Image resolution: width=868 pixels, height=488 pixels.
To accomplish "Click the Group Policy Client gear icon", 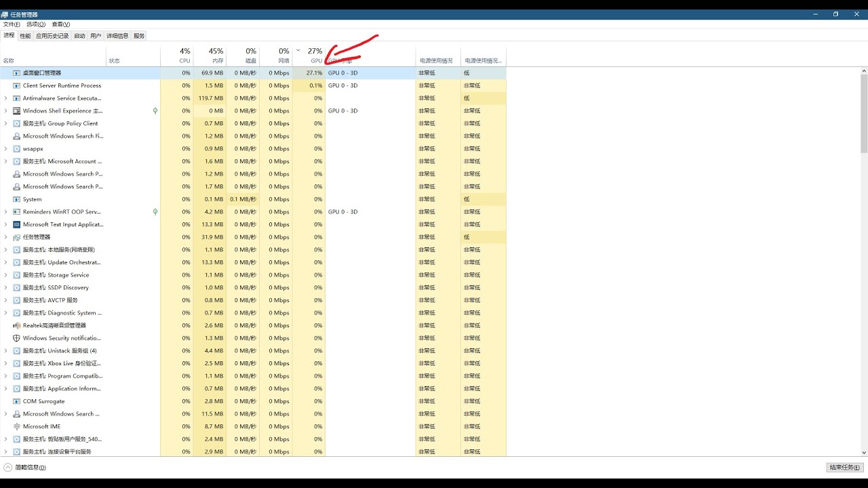I will [17, 123].
